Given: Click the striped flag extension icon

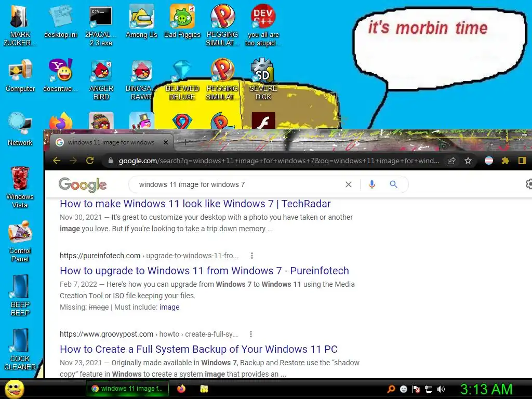Looking at the screenshot, I should pyautogui.click(x=488, y=161).
